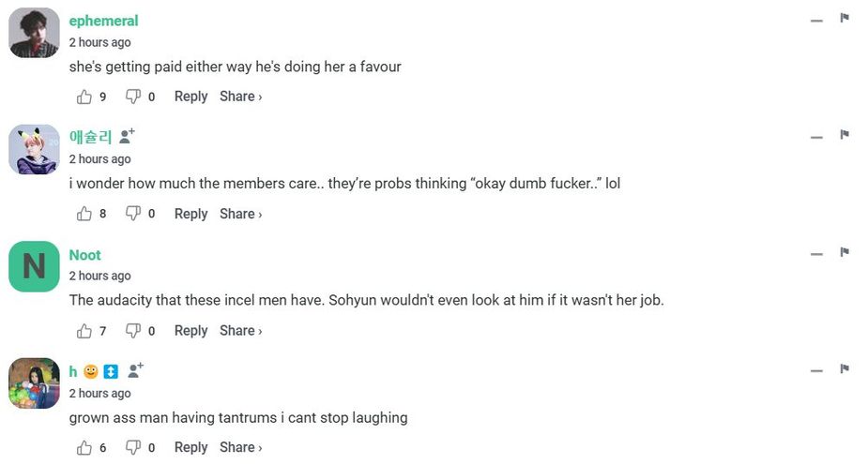This screenshot has height=464, width=868.
Task: Upvote Noot's comment about Sohyun
Action: coord(84,331)
